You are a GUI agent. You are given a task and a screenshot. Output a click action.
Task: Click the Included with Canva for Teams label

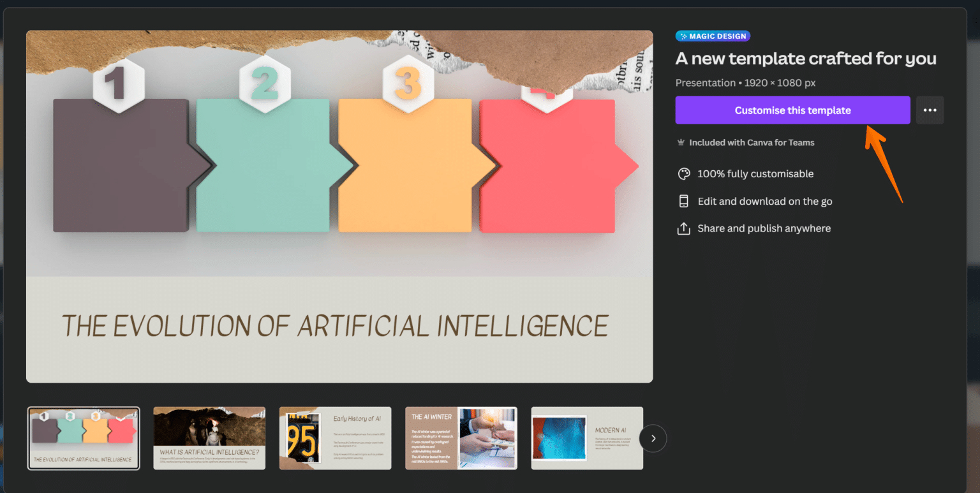752,142
